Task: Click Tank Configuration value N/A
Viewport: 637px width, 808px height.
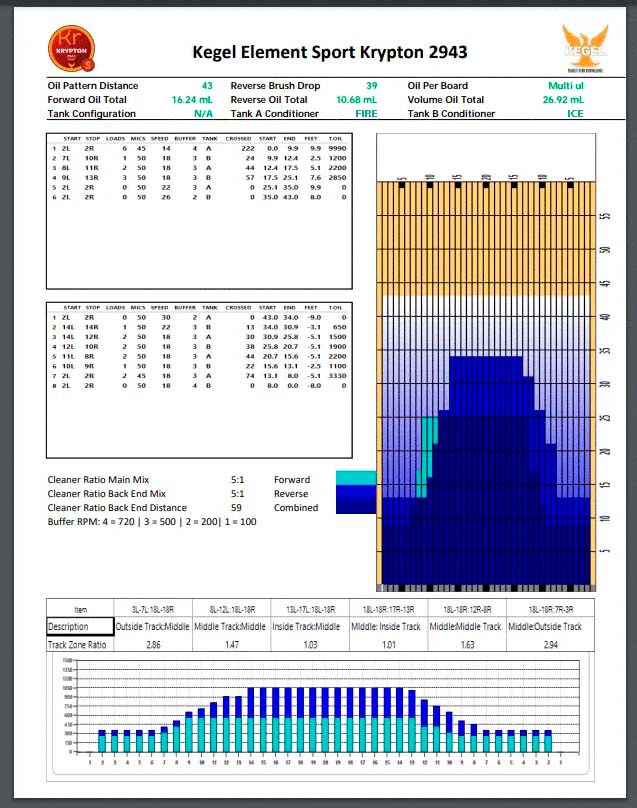Action: point(203,113)
